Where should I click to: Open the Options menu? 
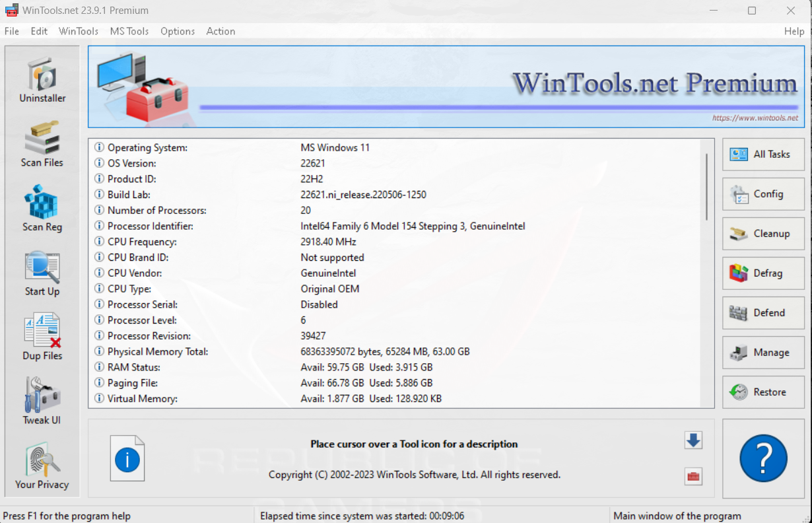pos(178,31)
